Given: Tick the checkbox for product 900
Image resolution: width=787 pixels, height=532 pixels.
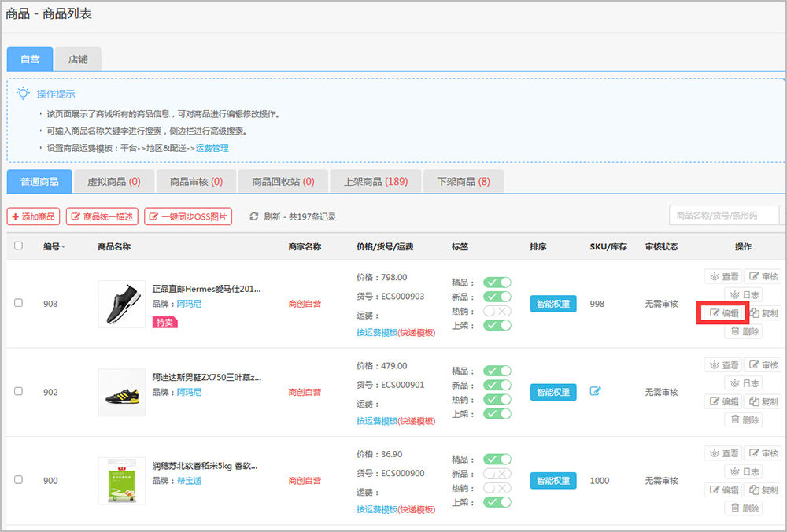Looking at the screenshot, I should click(x=19, y=480).
